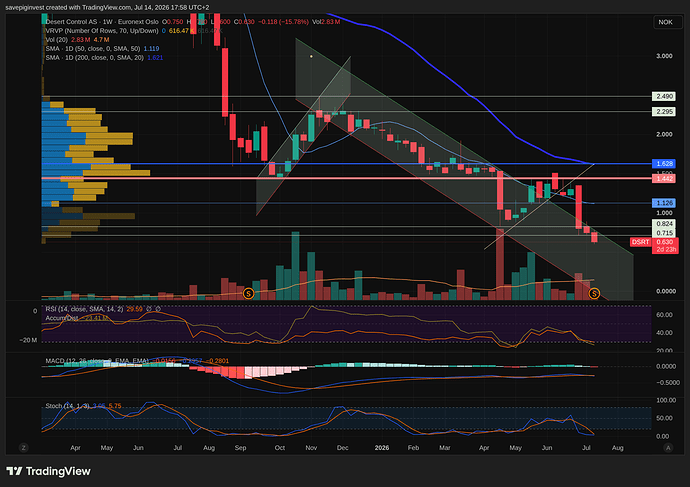
Task: Click the red 1.442 price level label
Action: coord(664,178)
